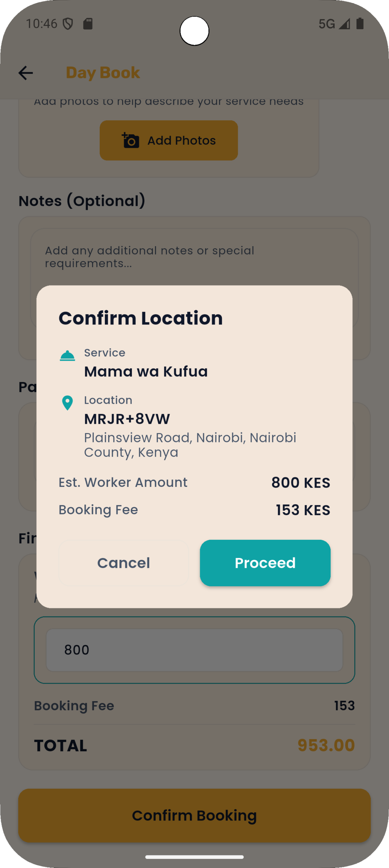Tap the Day Book header title
This screenshot has height=868, width=389.
102,73
